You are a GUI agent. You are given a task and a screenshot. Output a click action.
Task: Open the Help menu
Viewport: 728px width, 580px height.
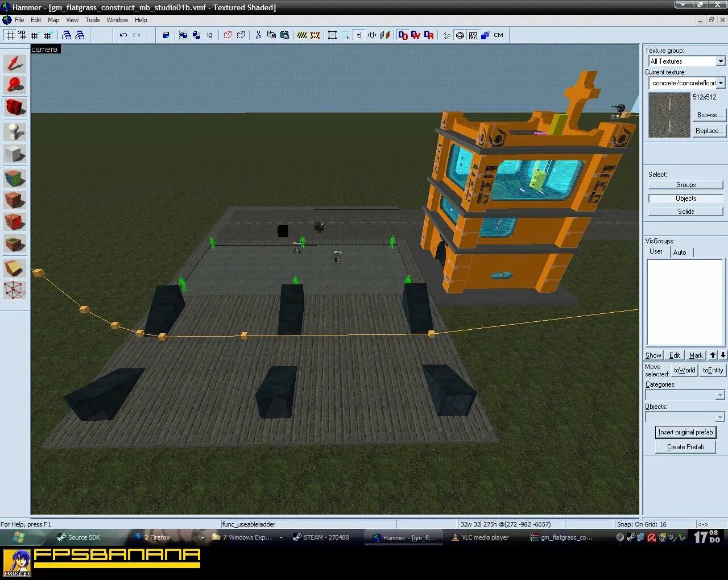pos(140,20)
